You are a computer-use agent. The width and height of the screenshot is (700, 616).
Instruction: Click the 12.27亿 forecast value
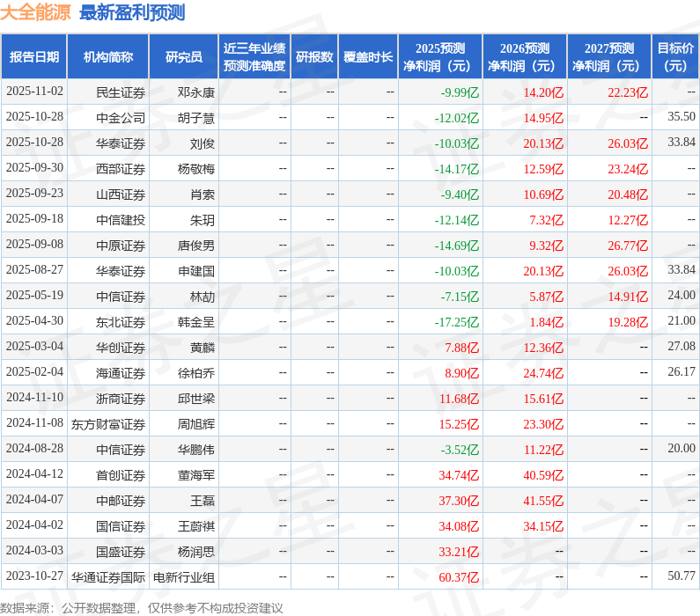[628, 220]
